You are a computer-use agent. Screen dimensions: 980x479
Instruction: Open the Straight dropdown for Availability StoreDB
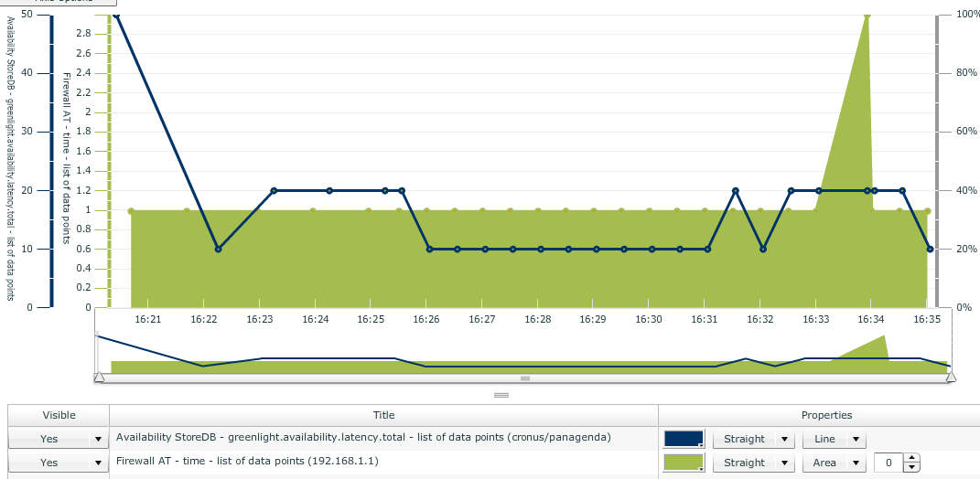coord(753,439)
